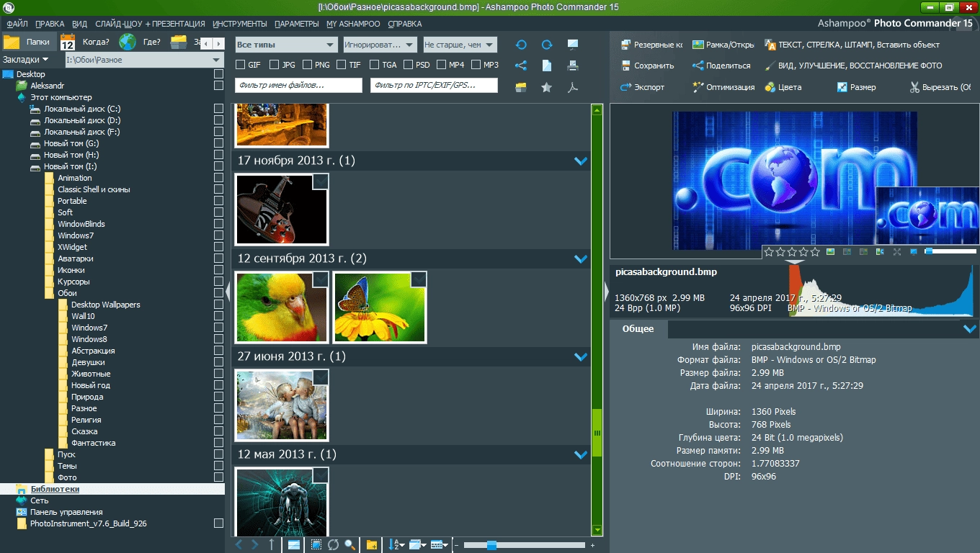This screenshot has height=553, width=980.
Task: Click the monitor slideshow icon in filter toolbar
Action: coord(573,45)
